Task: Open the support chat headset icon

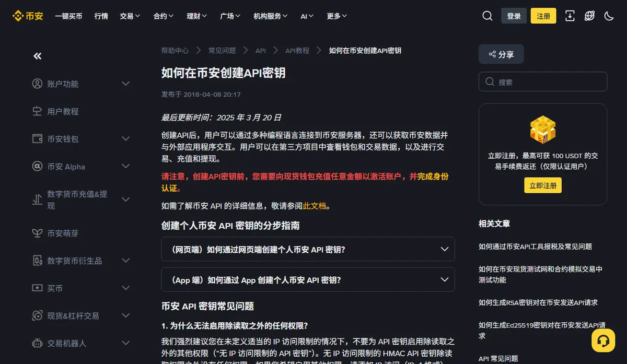Action: 603,340
